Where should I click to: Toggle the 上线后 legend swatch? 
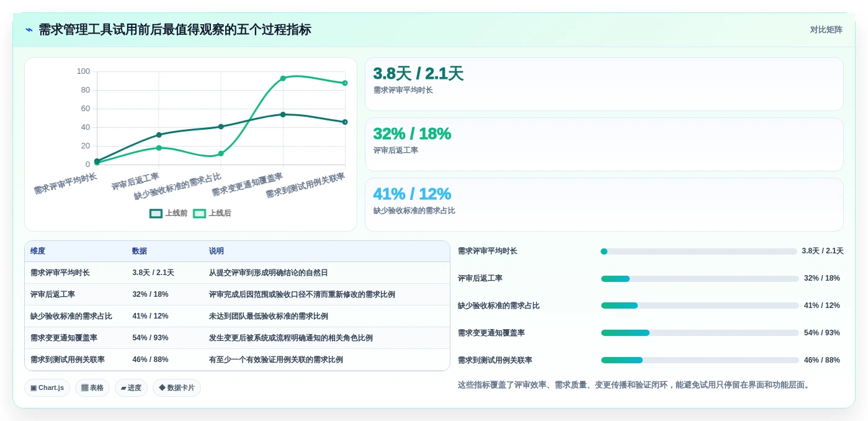tap(199, 213)
